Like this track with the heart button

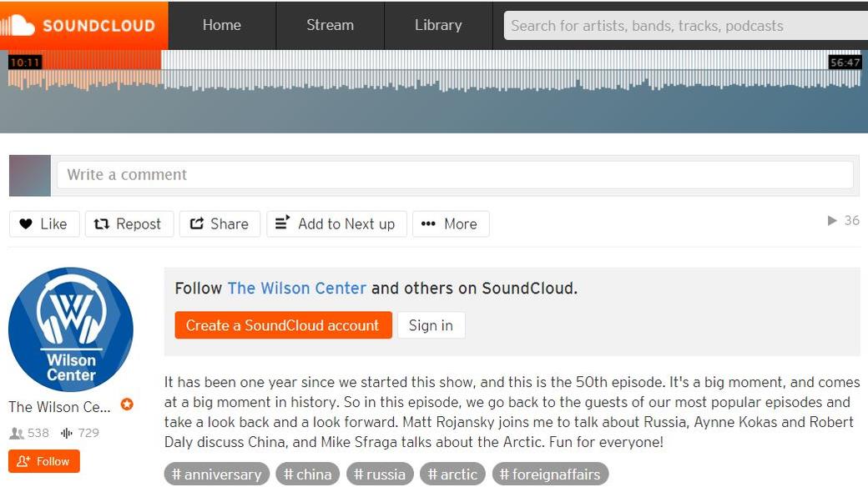[44, 223]
